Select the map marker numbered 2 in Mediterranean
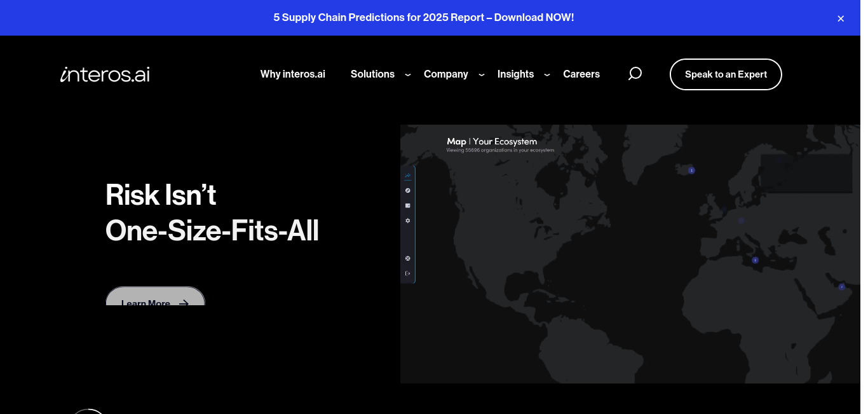Image resolution: width=868 pixels, height=414 pixels. (x=756, y=260)
